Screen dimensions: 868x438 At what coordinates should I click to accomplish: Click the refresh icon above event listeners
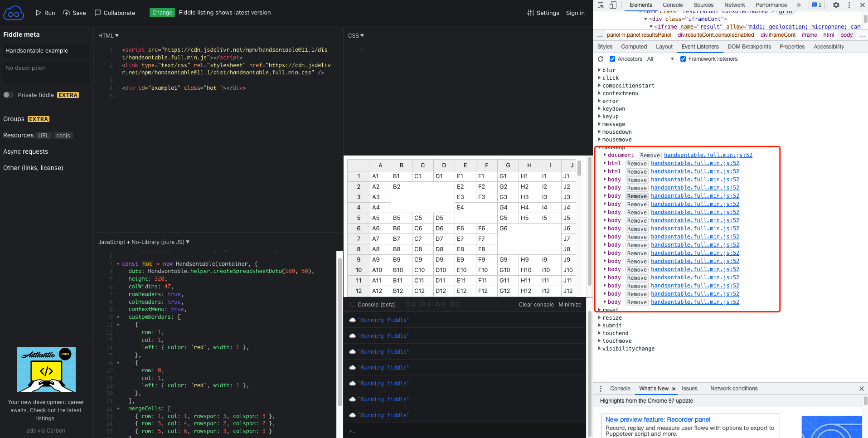[x=601, y=59]
